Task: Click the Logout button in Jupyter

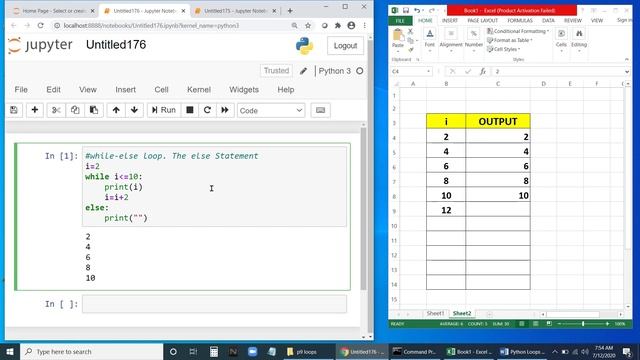Action: pos(345,46)
